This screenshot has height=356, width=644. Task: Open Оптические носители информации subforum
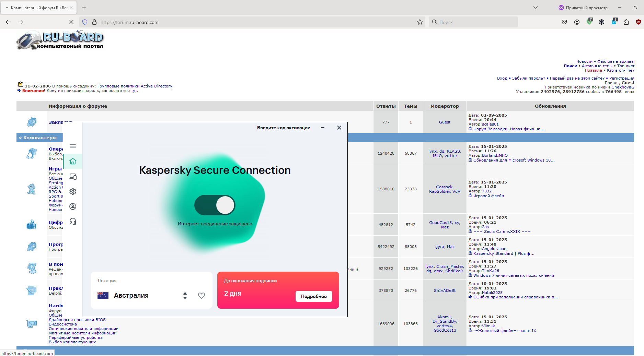tap(83, 329)
